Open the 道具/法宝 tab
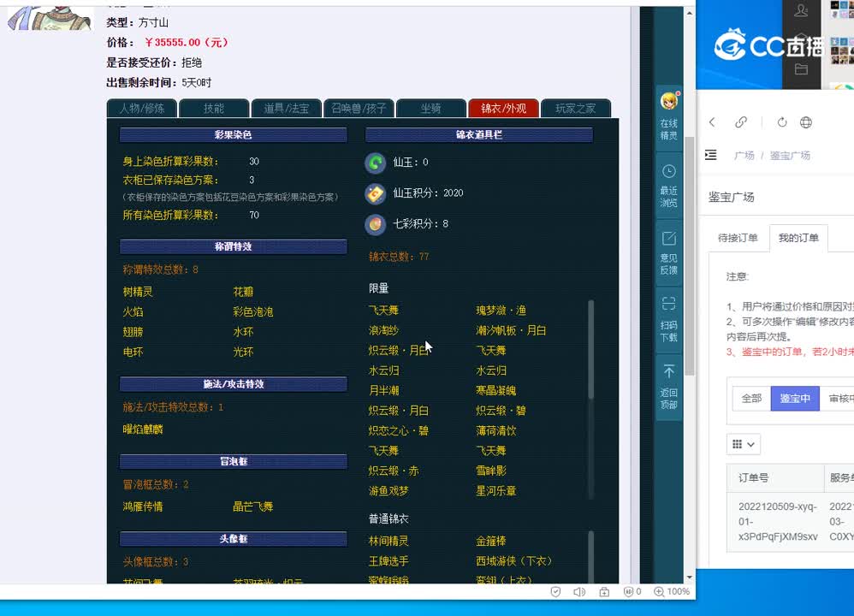This screenshot has width=854, height=616. tap(287, 109)
